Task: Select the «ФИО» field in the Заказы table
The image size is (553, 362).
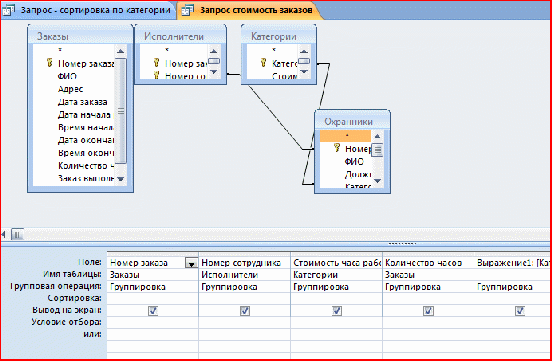Action: click(x=67, y=76)
